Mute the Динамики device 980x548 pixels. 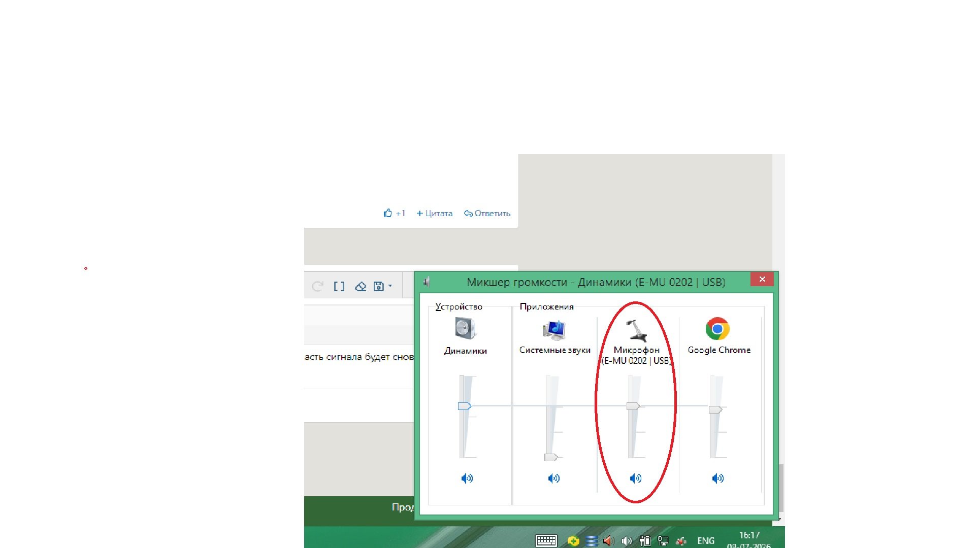[x=467, y=478]
